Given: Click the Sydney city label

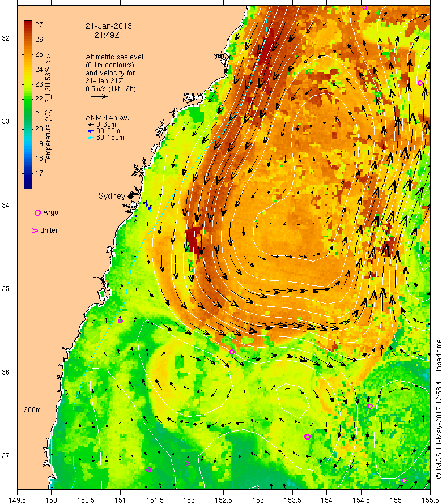Looking at the screenshot, I should click(112, 196).
